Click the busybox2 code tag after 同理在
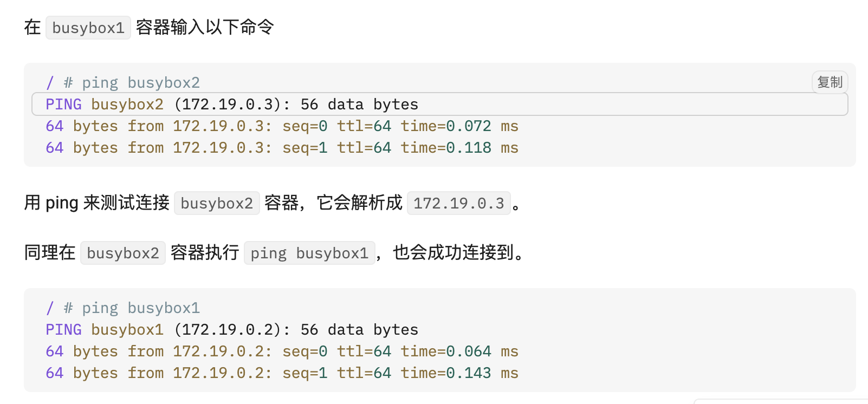The image size is (868, 404). tap(123, 253)
